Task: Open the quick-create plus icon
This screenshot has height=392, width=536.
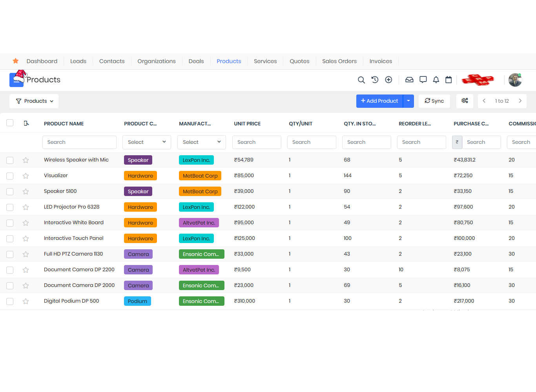Action: coord(388,80)
